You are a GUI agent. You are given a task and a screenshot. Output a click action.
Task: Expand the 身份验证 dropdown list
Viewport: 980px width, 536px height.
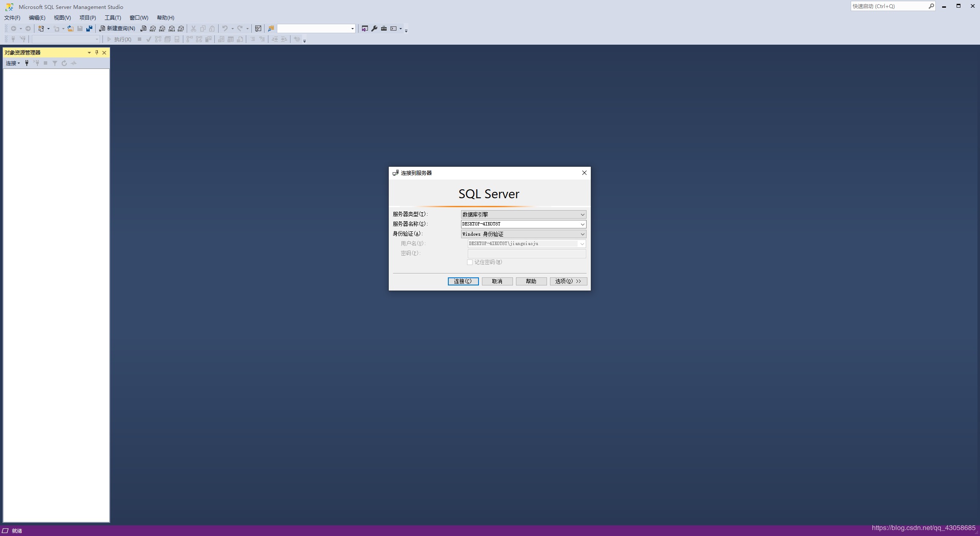(582, 234)
